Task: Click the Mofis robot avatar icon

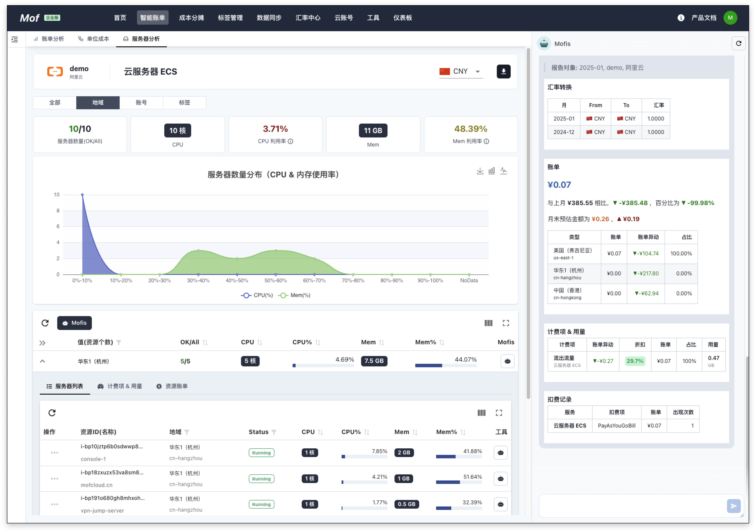Action: pyautogui.click(x=544, y=44)
